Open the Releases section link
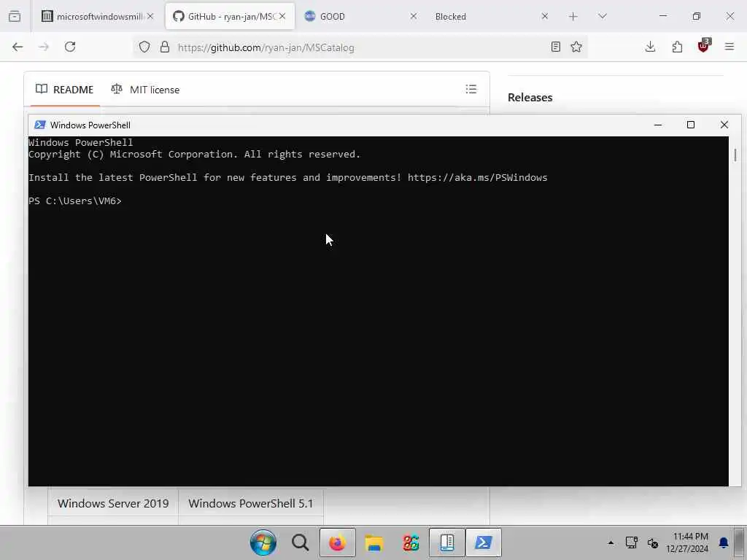The width and height of the screenshot is (747, 560). (x=530, y=98)
